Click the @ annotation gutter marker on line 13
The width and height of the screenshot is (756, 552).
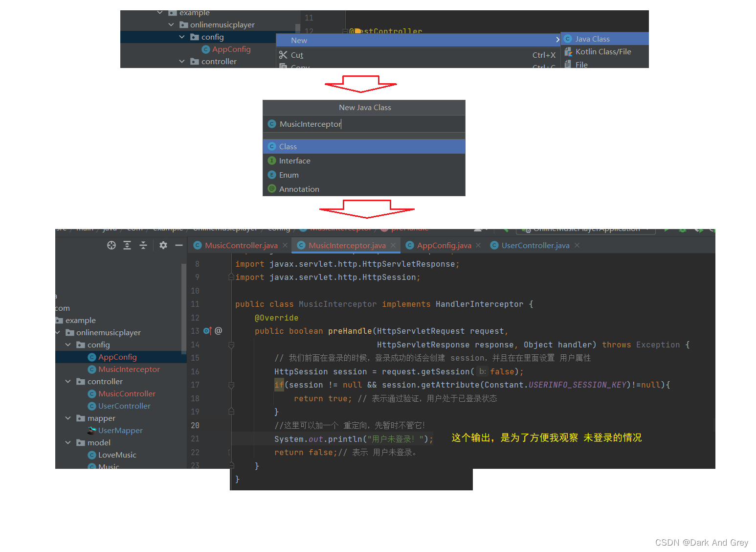pos(219,331)
